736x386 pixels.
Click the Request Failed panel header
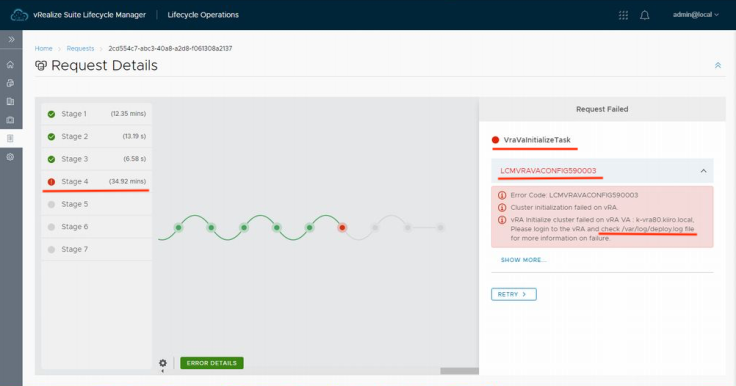tap(602, 109)
